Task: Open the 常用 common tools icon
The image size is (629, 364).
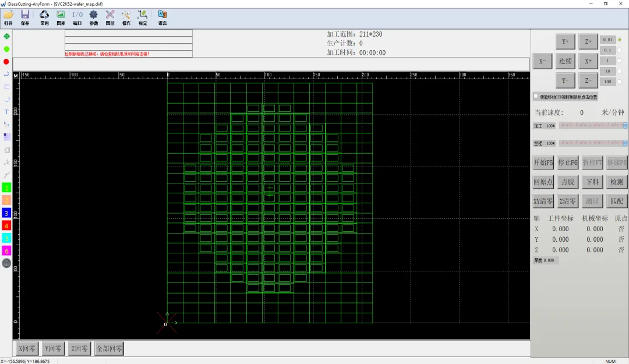Action: tap(44, 17)
